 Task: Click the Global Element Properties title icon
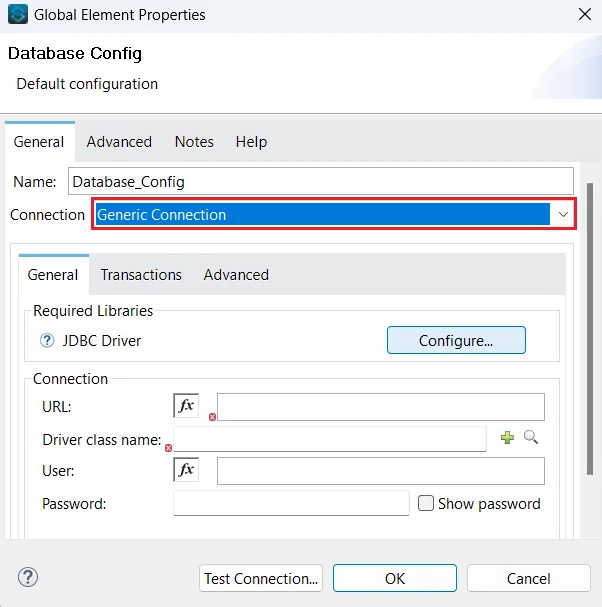18,15
